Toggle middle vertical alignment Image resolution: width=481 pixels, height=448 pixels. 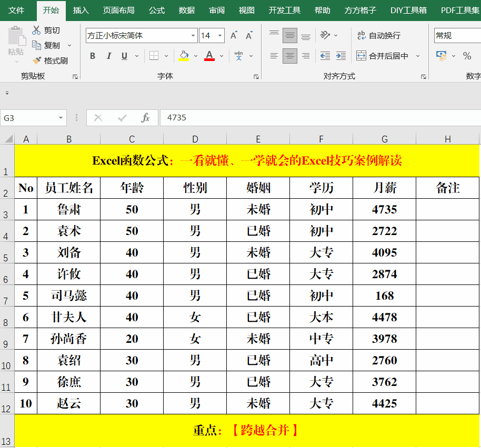pyautogui.click(x=289, y=35)
